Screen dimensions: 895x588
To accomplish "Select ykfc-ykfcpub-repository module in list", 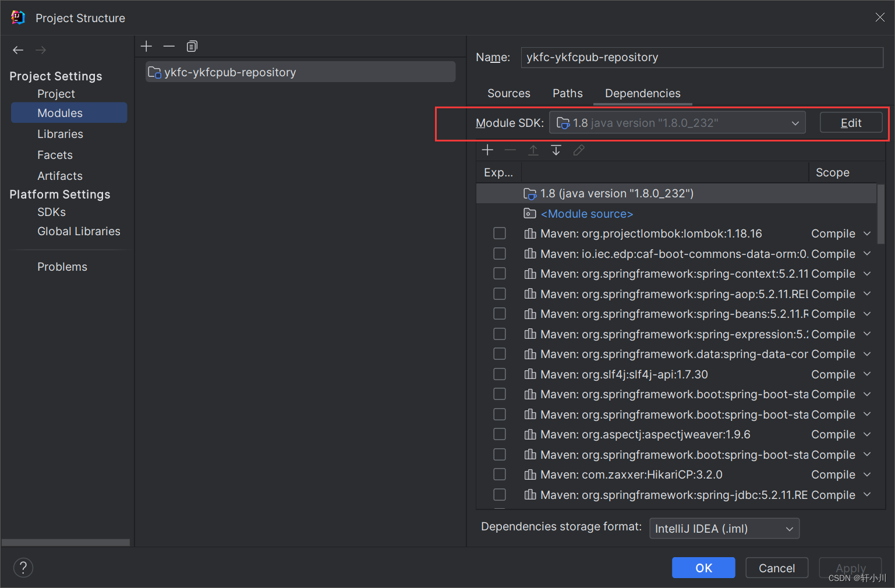I will [x=300, y=72].
